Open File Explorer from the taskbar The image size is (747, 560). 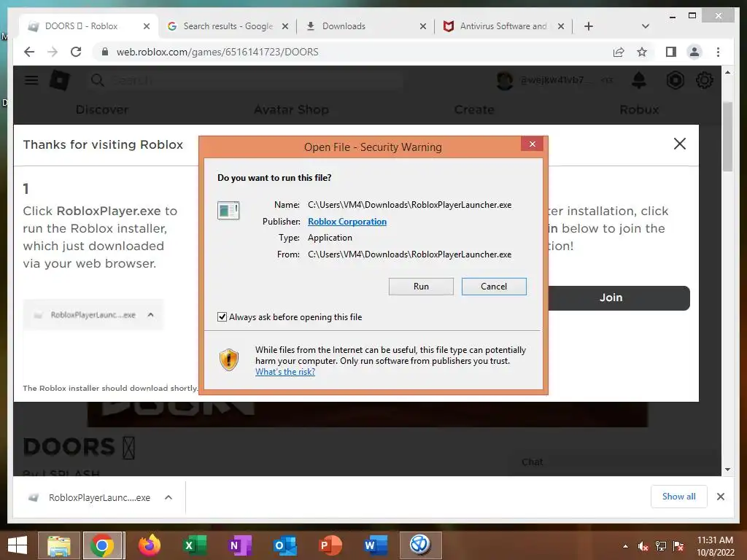coord(59,545)
